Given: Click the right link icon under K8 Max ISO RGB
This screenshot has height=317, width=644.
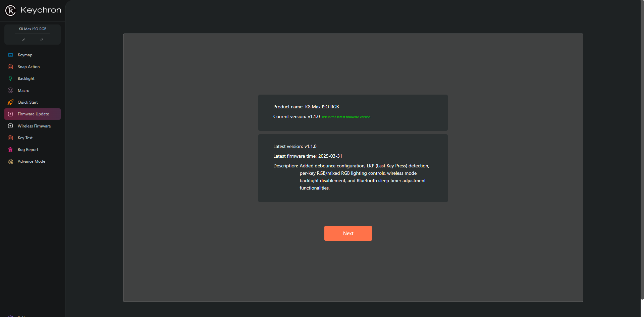Looking at the screenshot, I should pyautogui.click(x=41, y=40).
